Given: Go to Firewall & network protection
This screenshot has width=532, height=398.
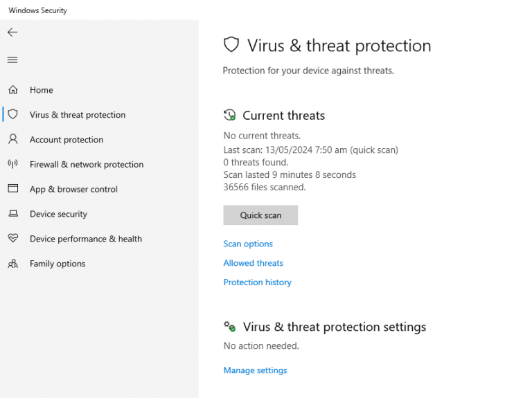Looking at the screenshot, I should [87, 165].
